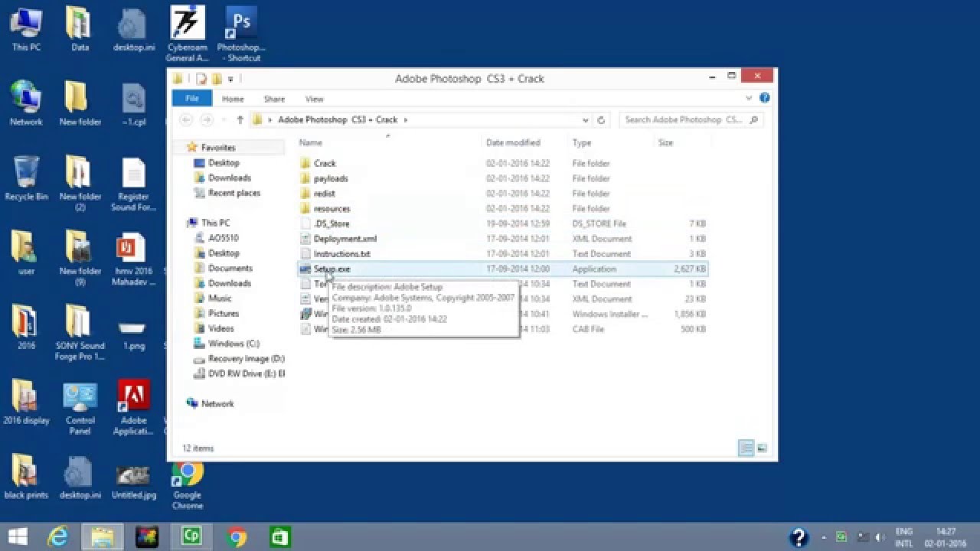Click the Properties quick access icon
This screenshot has width=980, height=551.
click(x=201, y=78)
